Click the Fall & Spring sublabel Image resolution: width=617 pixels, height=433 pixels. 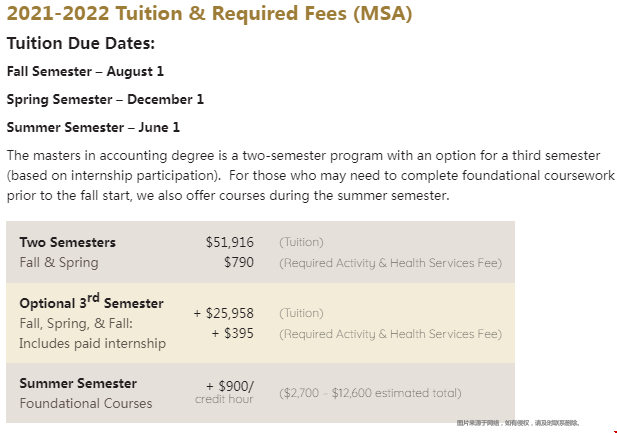59,263
